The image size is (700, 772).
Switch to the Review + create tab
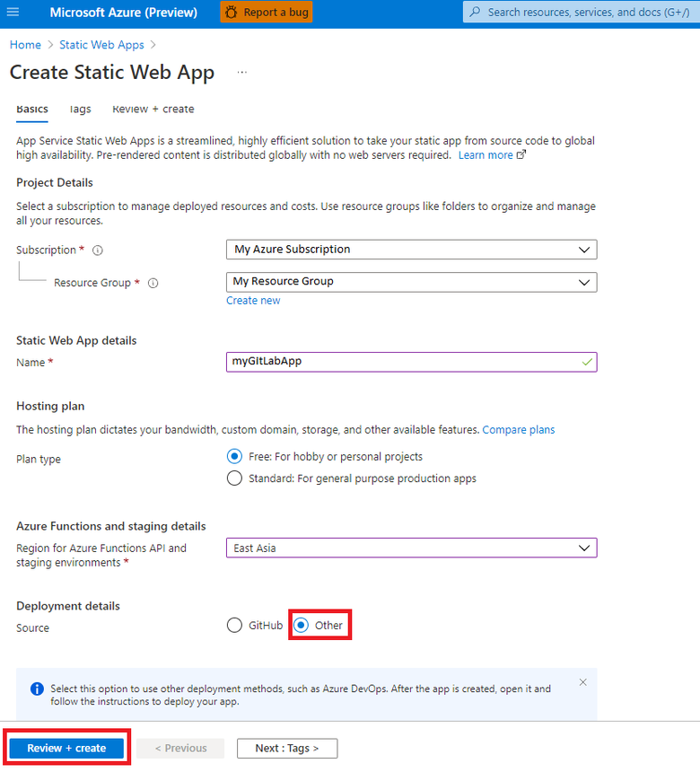pos(153,110)
